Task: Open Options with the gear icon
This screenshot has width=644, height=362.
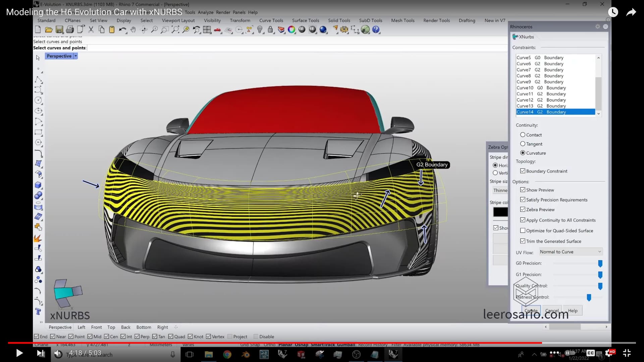Action: point(344,30)
